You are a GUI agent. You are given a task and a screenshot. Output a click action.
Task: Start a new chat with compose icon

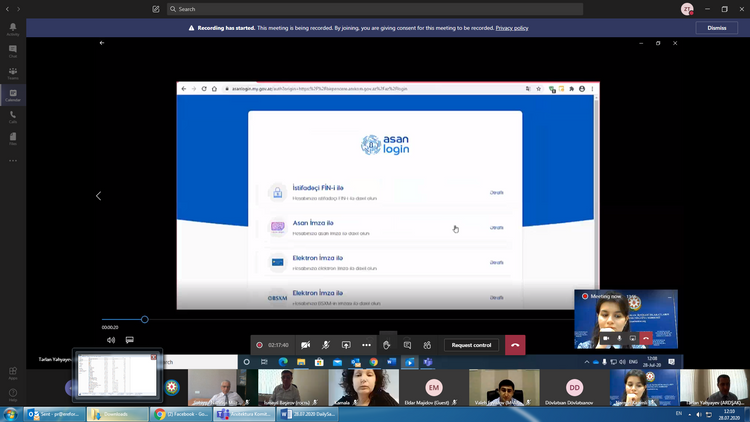point(155,9)
